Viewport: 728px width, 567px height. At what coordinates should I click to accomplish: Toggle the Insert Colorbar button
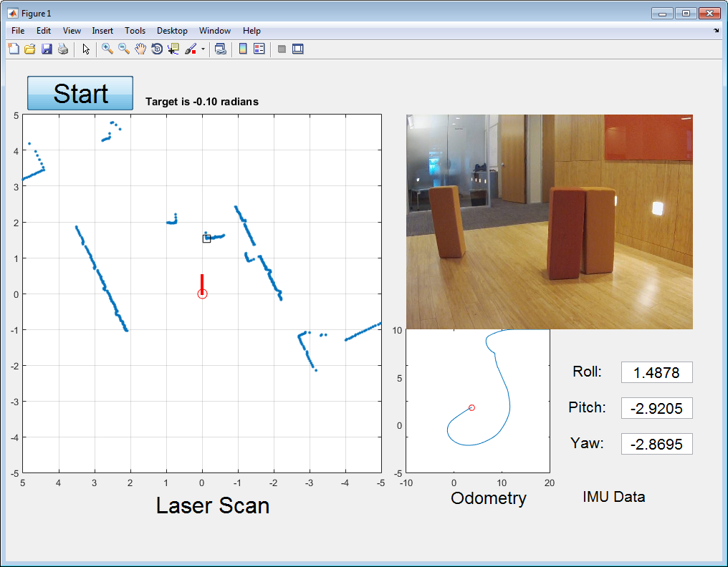(x=243, y=49)
